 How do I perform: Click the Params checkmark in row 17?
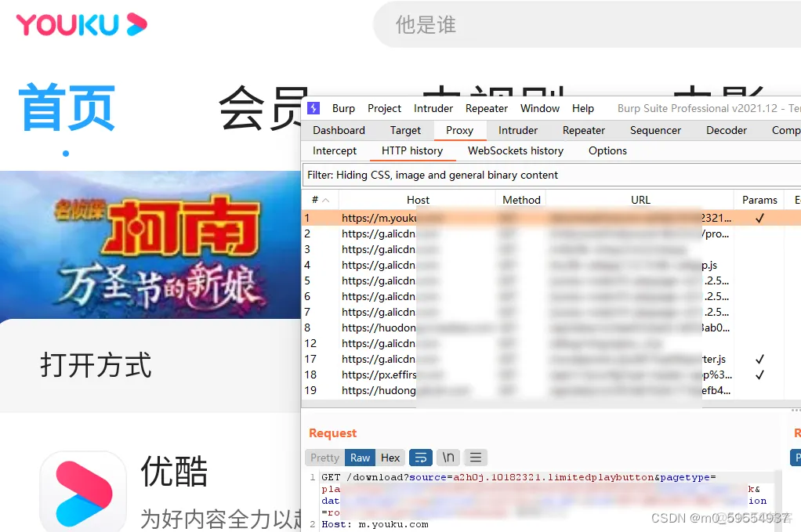pyautogui.click(x=759, y=359)
